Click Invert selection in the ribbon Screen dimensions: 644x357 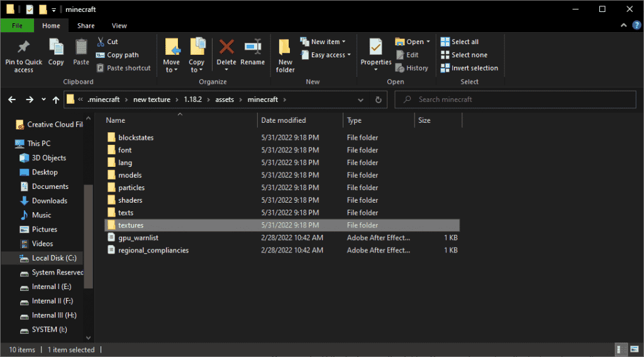tap(469, 68)
